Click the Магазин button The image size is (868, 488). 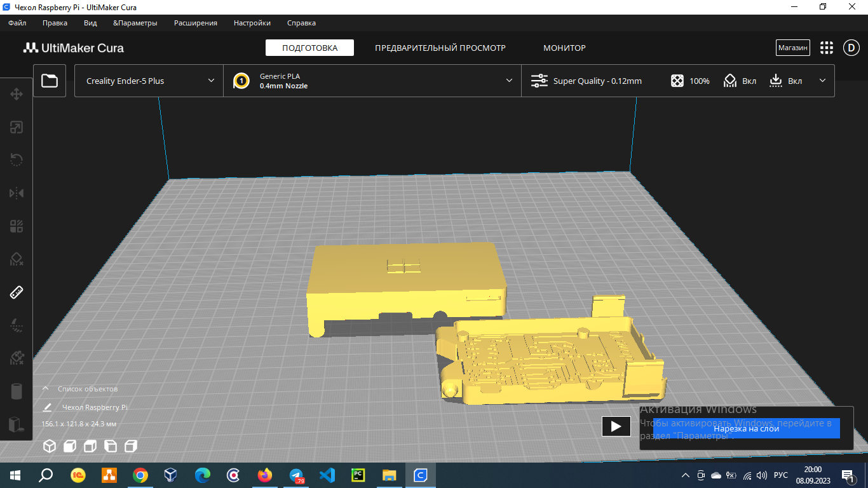tap(793, 48)
